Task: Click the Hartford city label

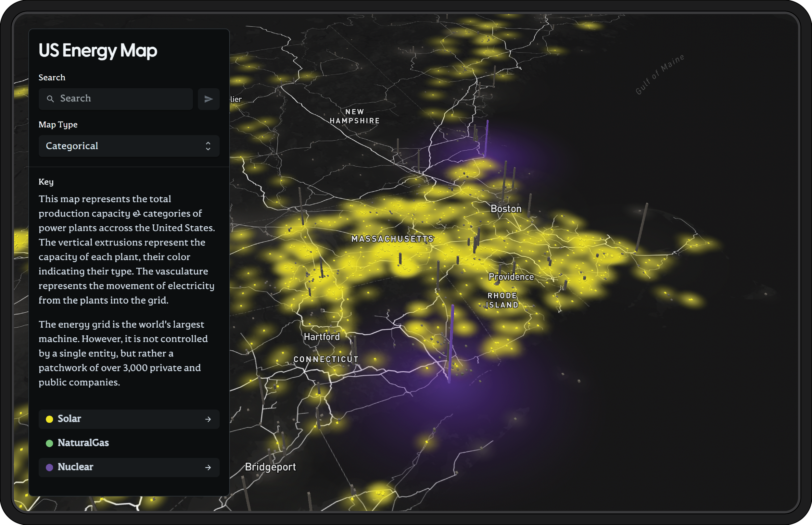Action: coord(322,337)
